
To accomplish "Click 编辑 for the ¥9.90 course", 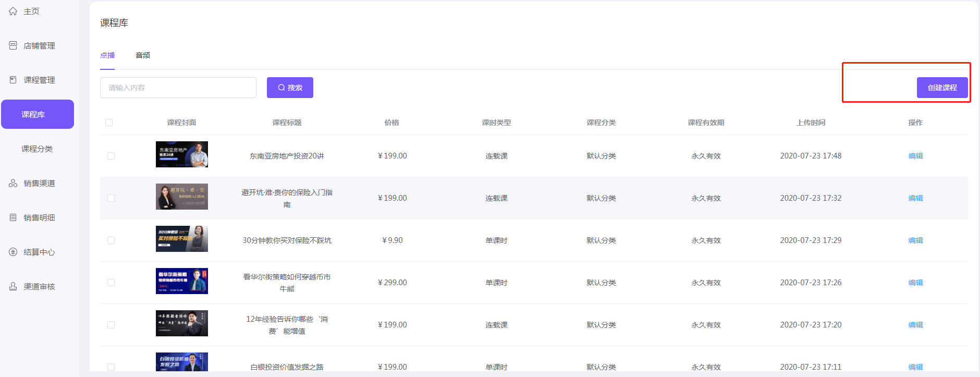I will (915, 240).
